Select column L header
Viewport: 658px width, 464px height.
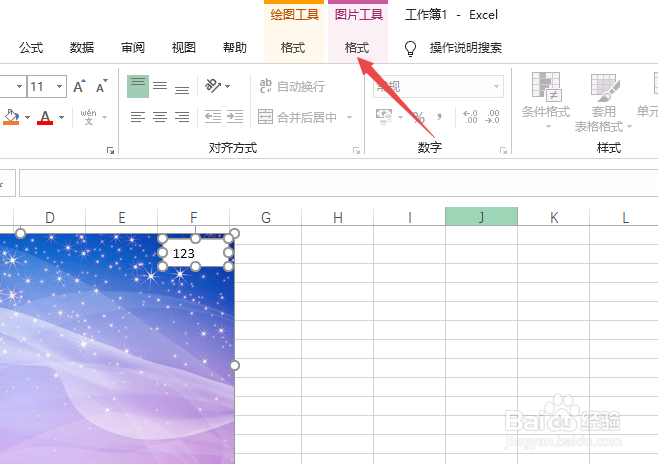point(625,217)
